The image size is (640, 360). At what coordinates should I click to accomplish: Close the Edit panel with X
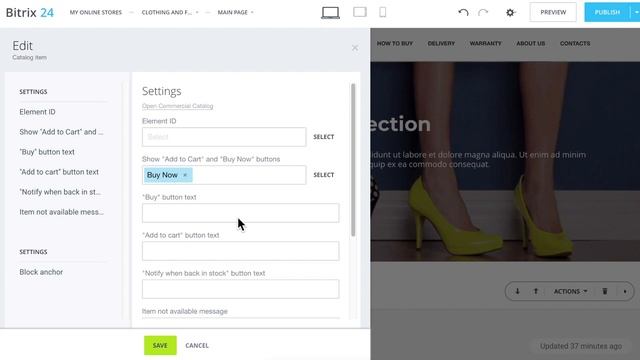[x=355, y=48]
